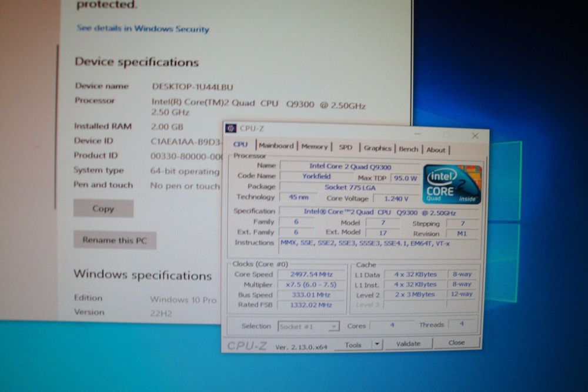Image resolution: width=588 pixels, height=392 pixels.
Task: Click the Max TDP value 95.0 W
Action: click(x=405, y=178)
